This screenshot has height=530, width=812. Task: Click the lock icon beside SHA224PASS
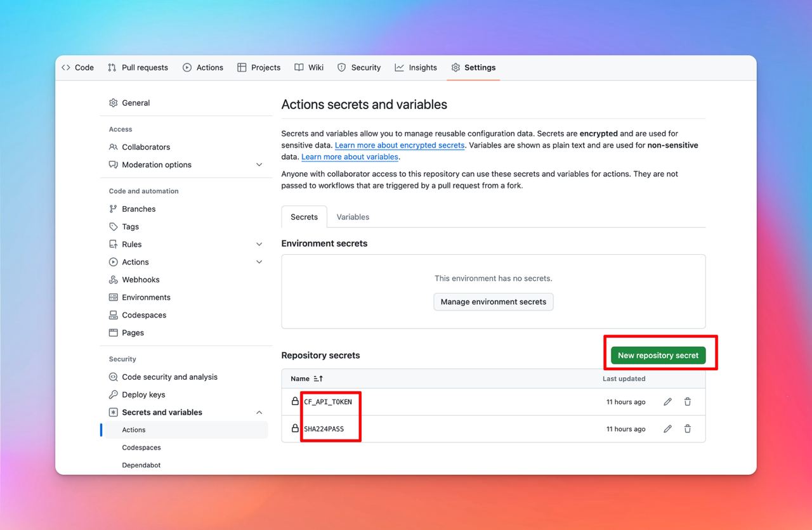[295, 429]
